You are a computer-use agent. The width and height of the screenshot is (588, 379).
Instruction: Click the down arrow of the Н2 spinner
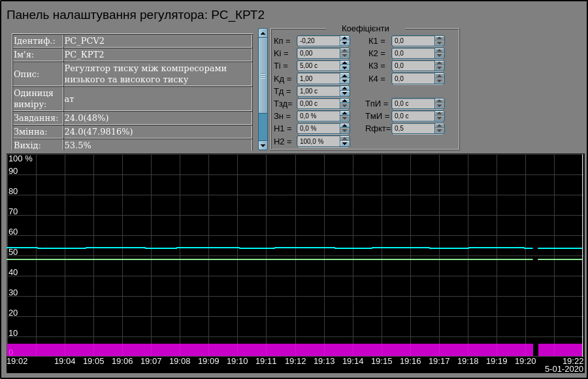coord(344,143)
